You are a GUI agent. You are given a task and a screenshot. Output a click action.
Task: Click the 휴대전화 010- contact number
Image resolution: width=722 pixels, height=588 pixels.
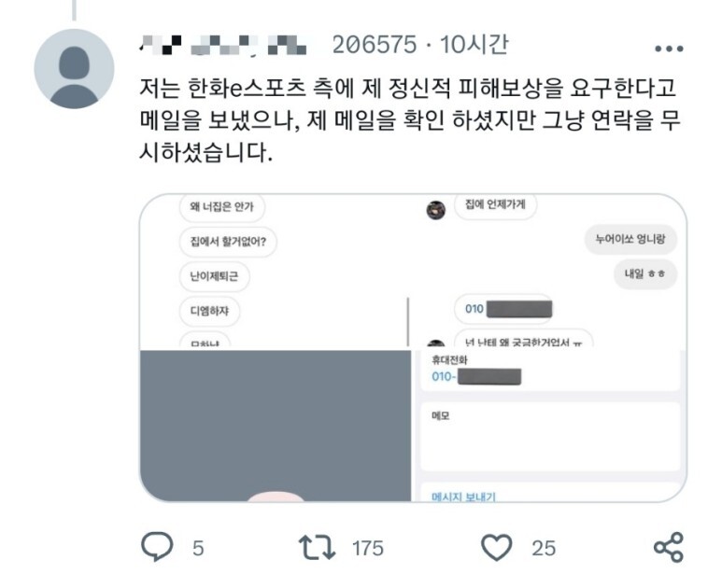coord(476,376)
